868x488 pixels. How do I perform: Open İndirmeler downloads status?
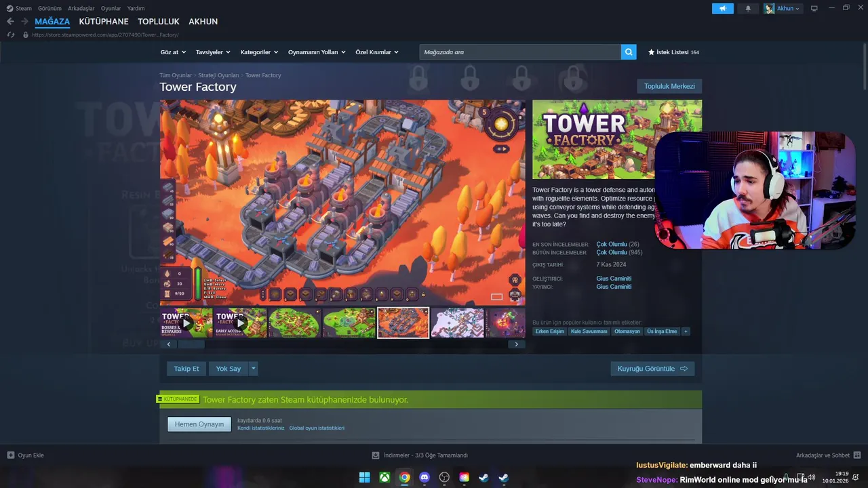(420, 455)
